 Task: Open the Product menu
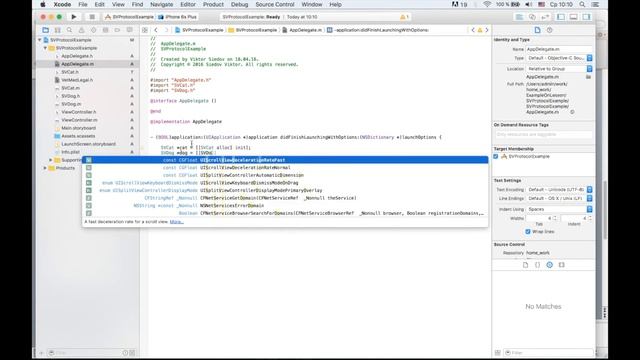[x=213, y=4]
